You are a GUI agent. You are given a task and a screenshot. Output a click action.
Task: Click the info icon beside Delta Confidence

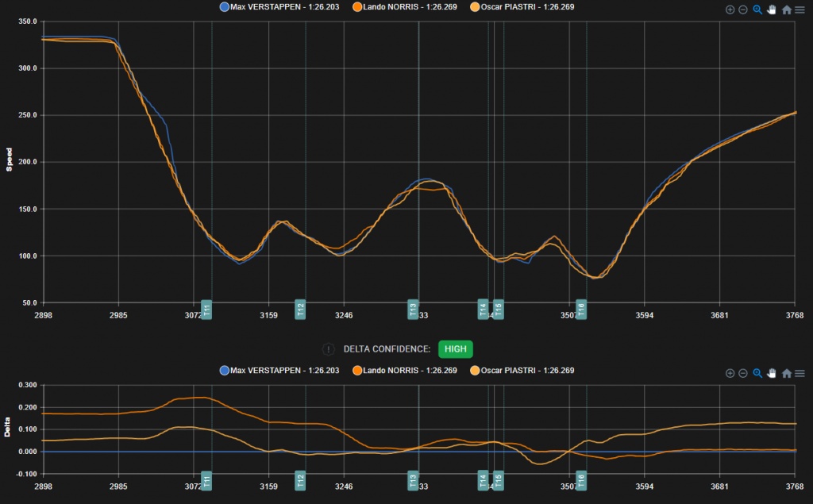coord(328,349)
